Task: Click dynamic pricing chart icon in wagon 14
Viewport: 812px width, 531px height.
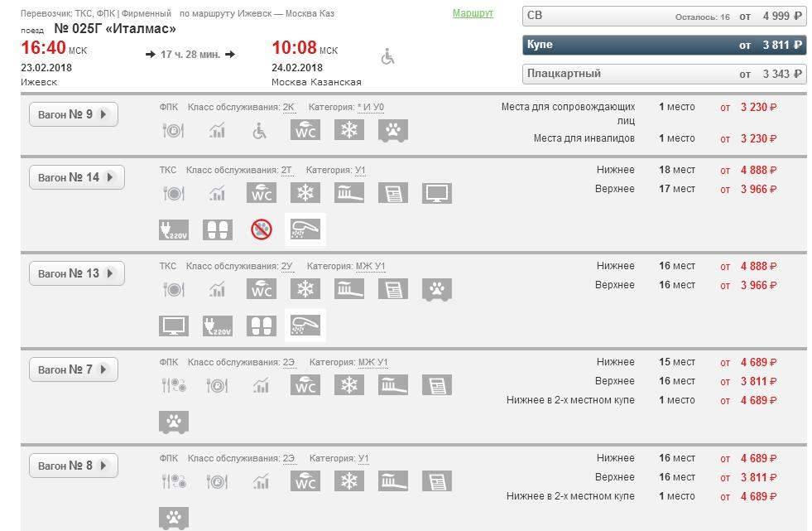Action: (218, 193)
